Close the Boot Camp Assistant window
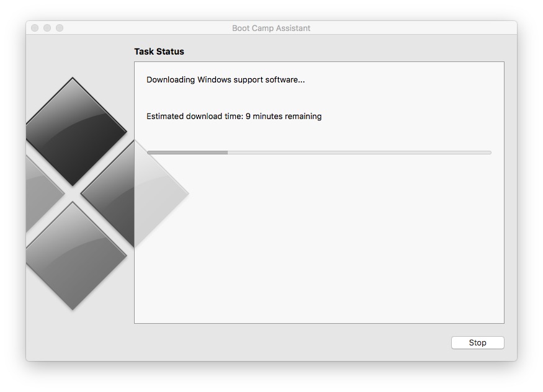The height and width of the screenshot is (392, 543). [35, 28]
